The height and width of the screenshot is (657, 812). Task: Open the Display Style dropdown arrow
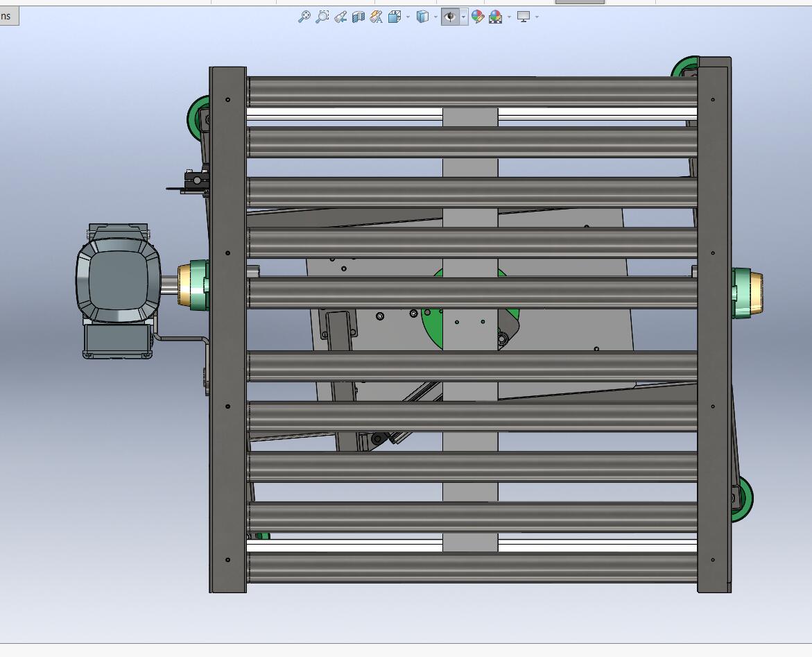pyautogui.click(x=435, y=17)
